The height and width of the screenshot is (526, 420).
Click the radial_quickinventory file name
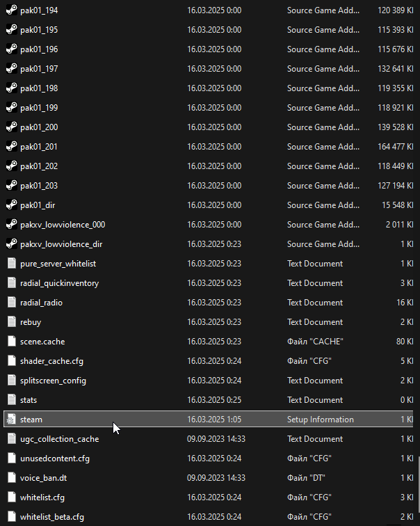[59, 283]
